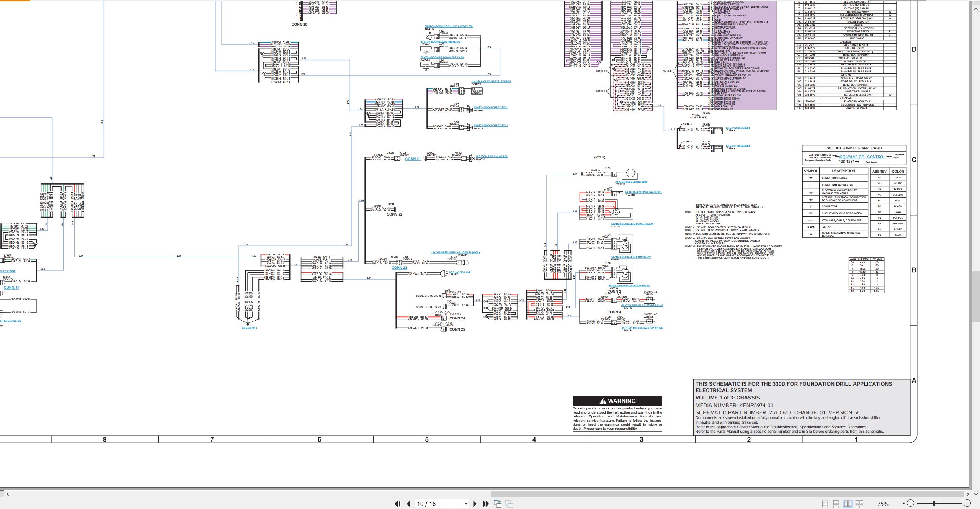Open the CAN 1 RESISTOR link
980x509 pixels.
pos(738,146)
